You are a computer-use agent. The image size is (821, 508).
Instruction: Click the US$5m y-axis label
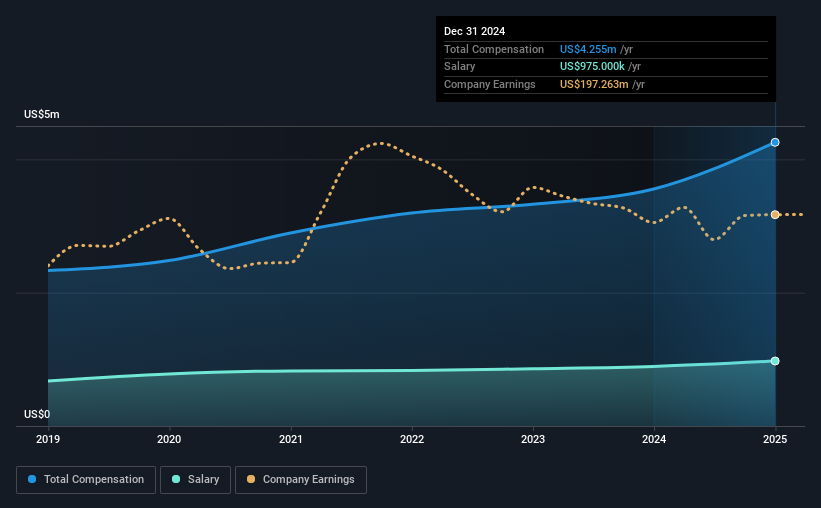coord(42,114)
